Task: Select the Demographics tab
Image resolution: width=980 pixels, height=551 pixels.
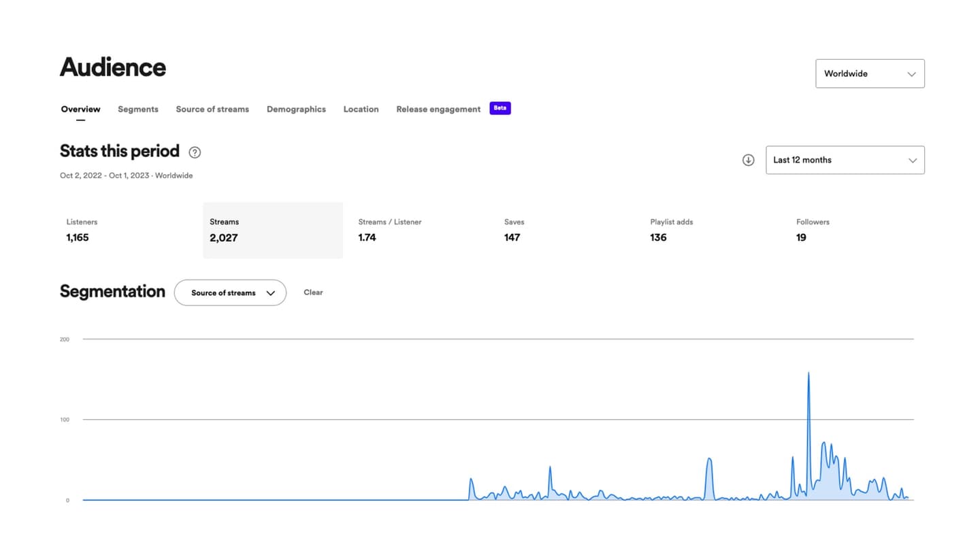Action: tap(296, 109)
